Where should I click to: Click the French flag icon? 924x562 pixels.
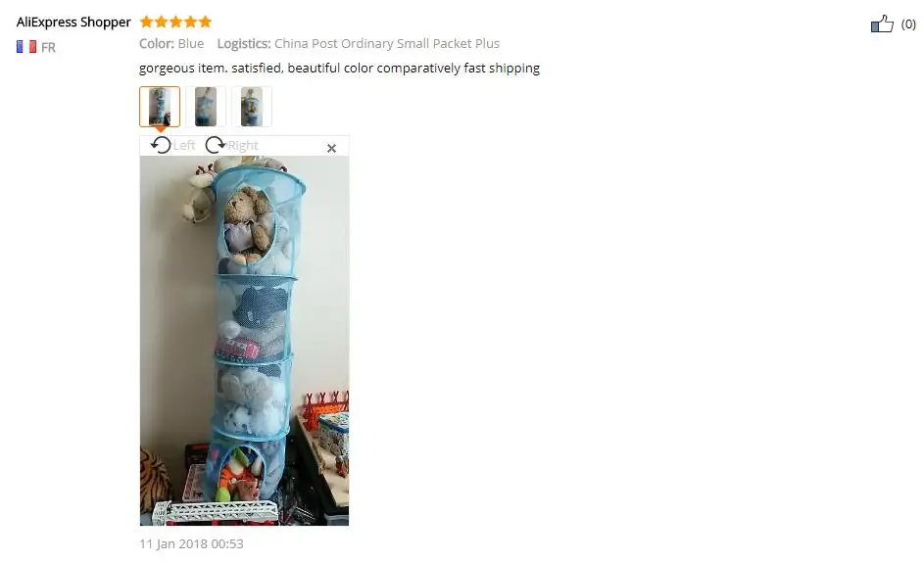(25, 47)
